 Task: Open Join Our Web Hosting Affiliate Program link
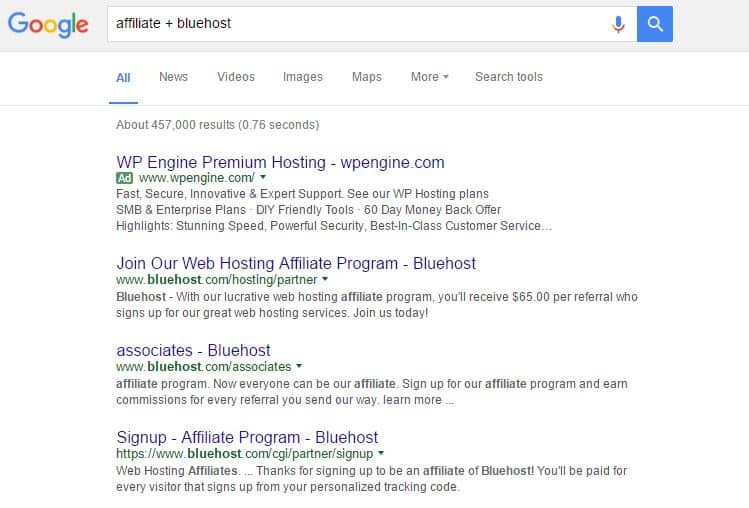coord(296,263)
